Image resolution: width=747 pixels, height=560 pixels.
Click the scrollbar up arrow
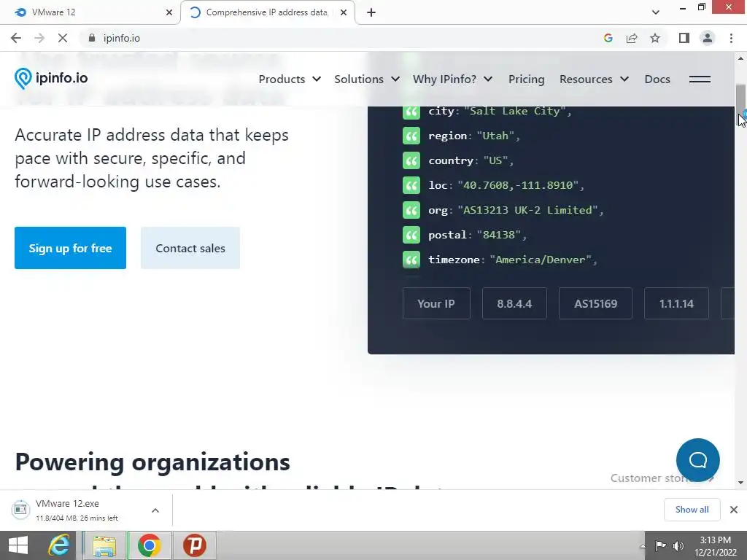click(x=741, y=58)
